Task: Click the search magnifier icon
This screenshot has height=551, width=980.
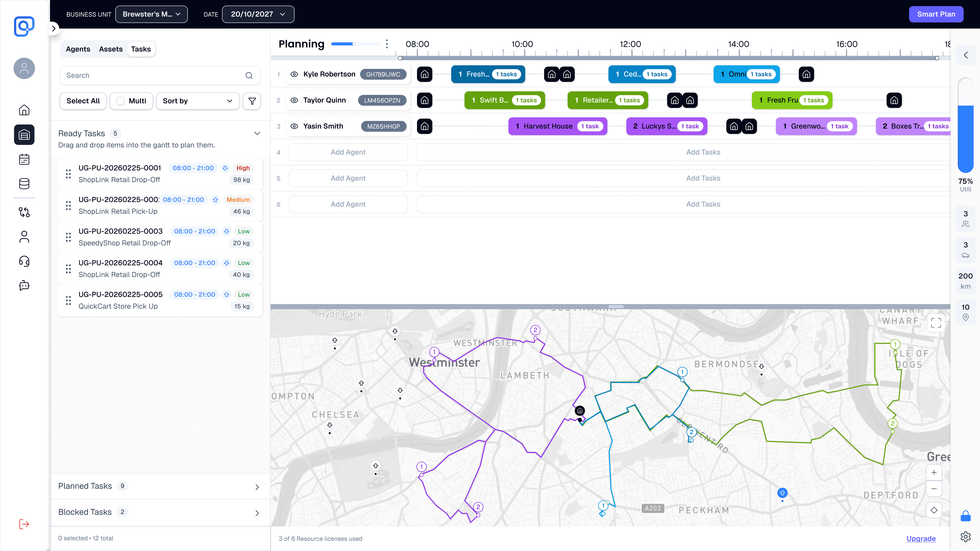Action: tap(249, 76)
